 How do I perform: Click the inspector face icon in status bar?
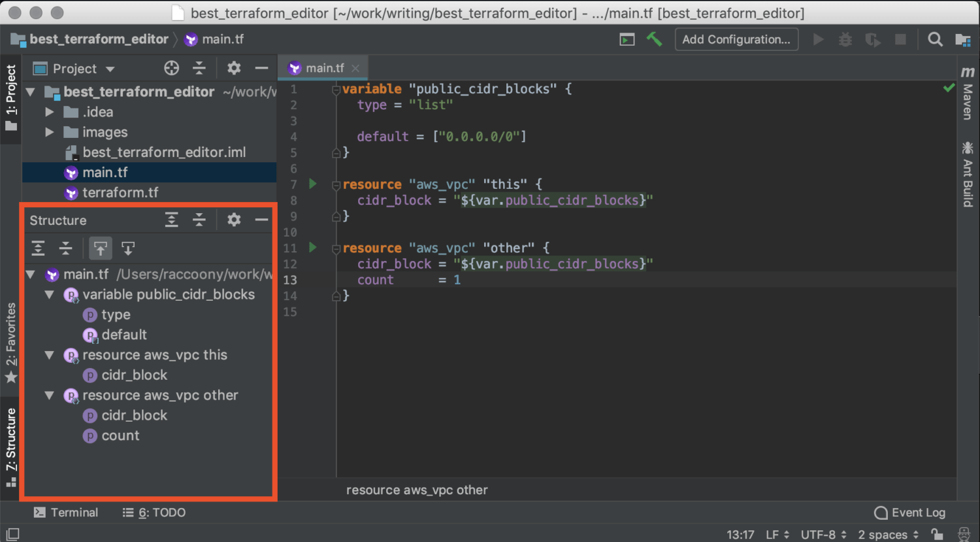pyautogui.click(x=964, y=534)
